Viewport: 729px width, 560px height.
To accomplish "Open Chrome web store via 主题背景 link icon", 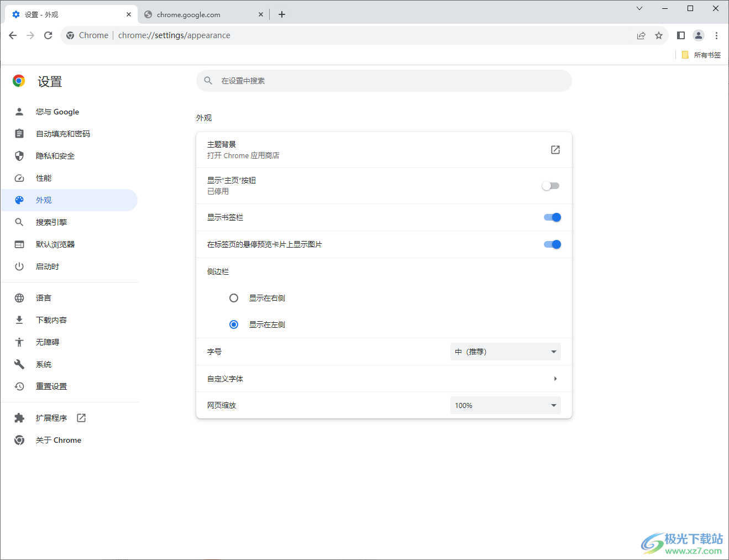I will click(555, 150).
